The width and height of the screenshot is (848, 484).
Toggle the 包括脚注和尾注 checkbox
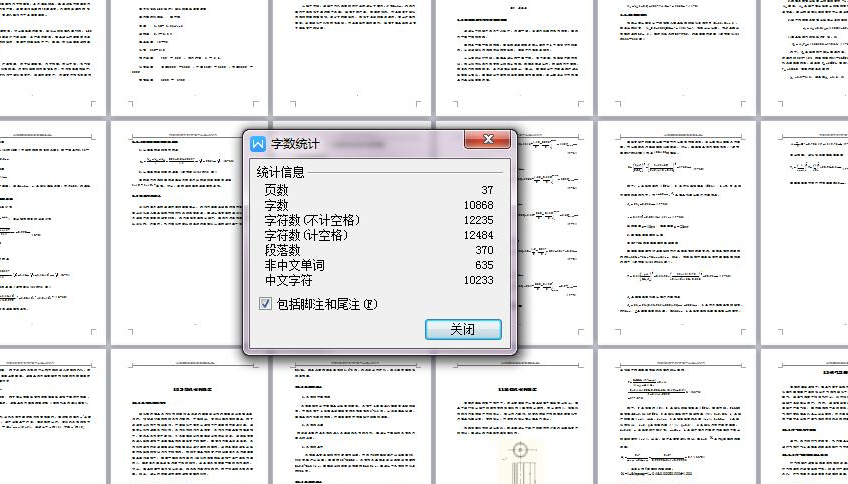tap(265, 304)
